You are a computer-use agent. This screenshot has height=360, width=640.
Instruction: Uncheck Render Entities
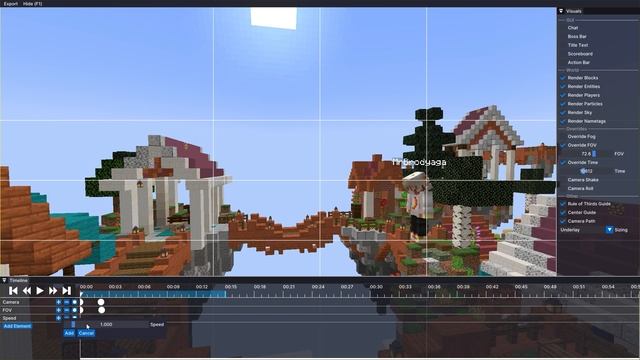pyautogui.click(x=562, y=87)
